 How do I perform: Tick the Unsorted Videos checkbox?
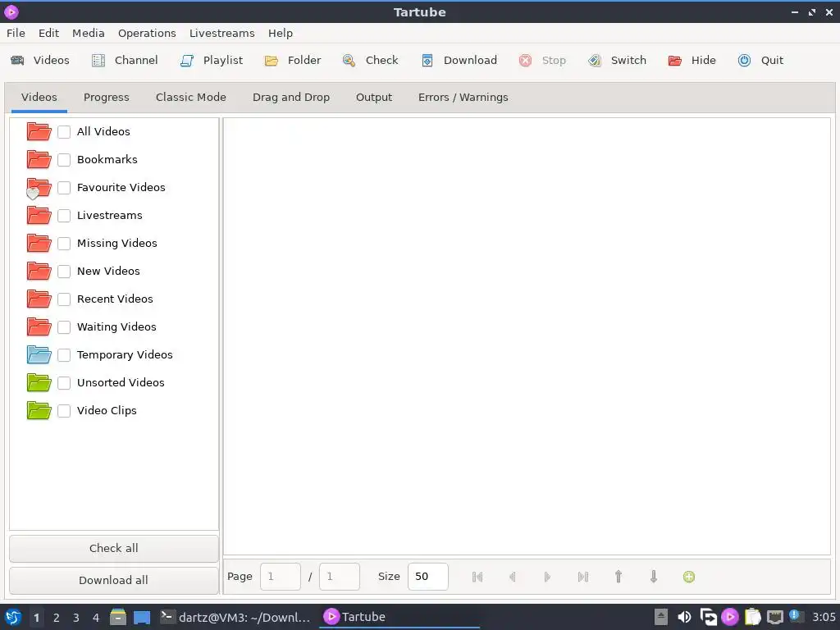tap(64, 382)
